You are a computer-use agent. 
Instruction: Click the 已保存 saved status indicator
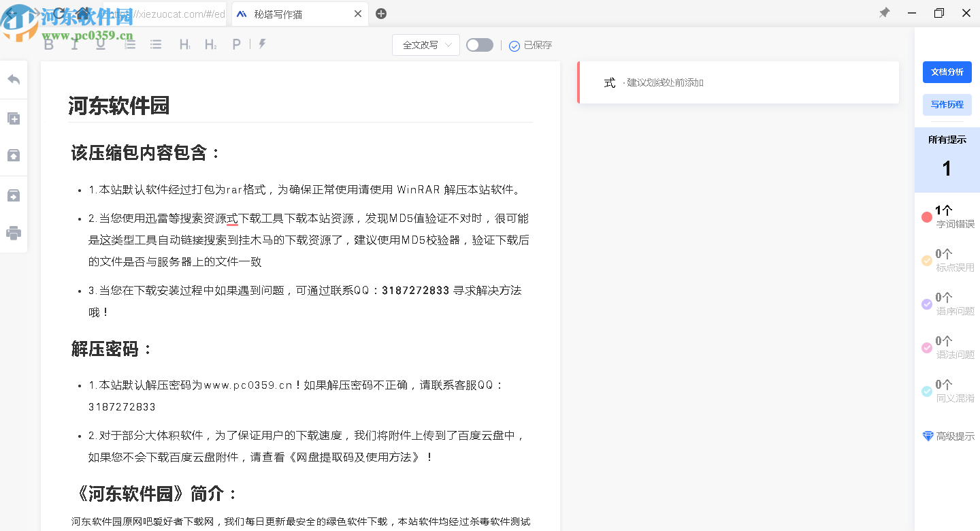[x=530, y=46]
